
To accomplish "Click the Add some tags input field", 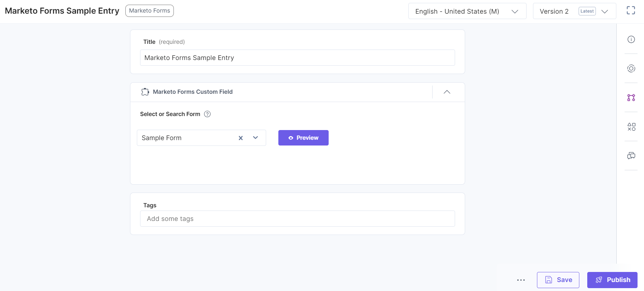I will click(297, 219).
